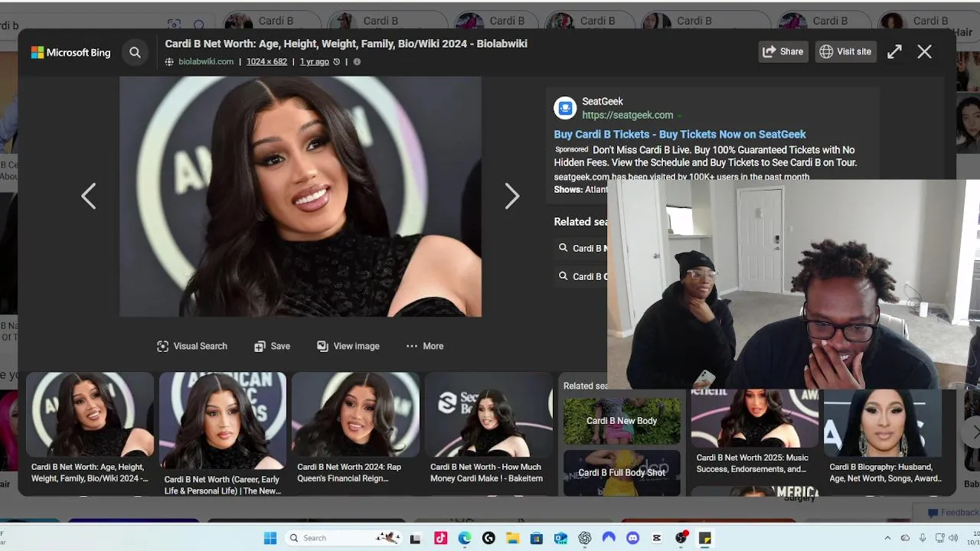Open the expand to fullscreen icon
Image resolution: width=980 pixels, height=551 pixels.
pos(894,51)
